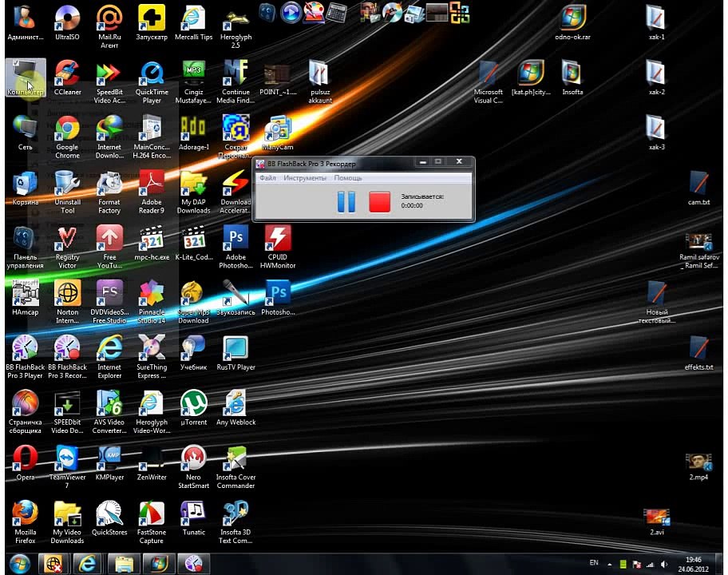The height and width of the screenshot is (575, 728).
Task: Select the CCleaner desktop icon
Action: [x=67, y=77]
